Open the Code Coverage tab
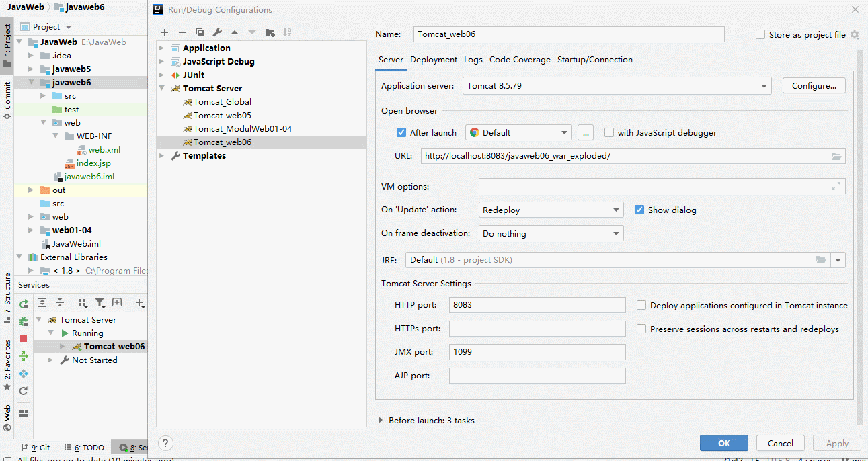868x461 pixels. pyautogui.click(x=520, y=60)
